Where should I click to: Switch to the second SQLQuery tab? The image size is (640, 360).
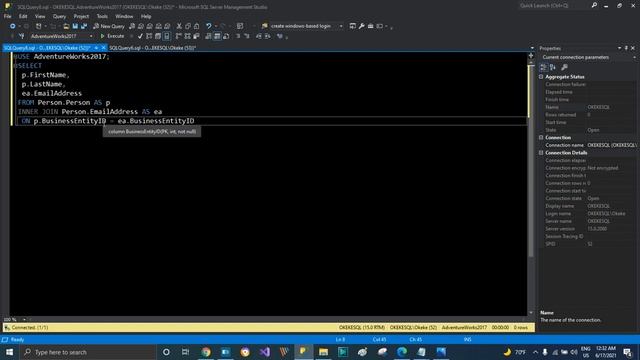coord(153,48)
